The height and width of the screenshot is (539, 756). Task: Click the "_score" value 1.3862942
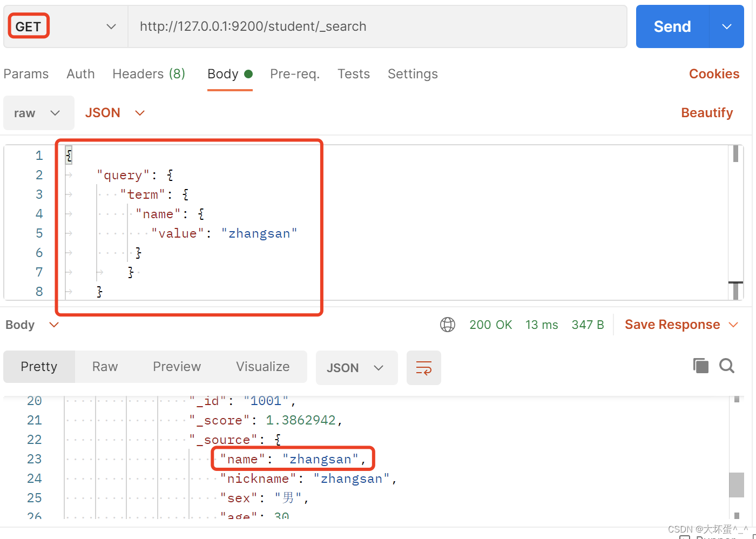click(x=300, y=420)
